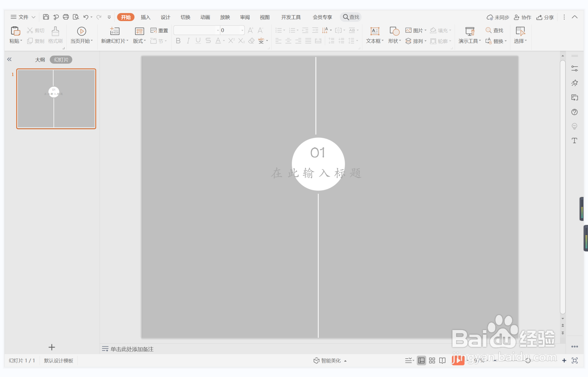Insert a Text Box
This screenshot has width=588, height=377.
point(374,31)
